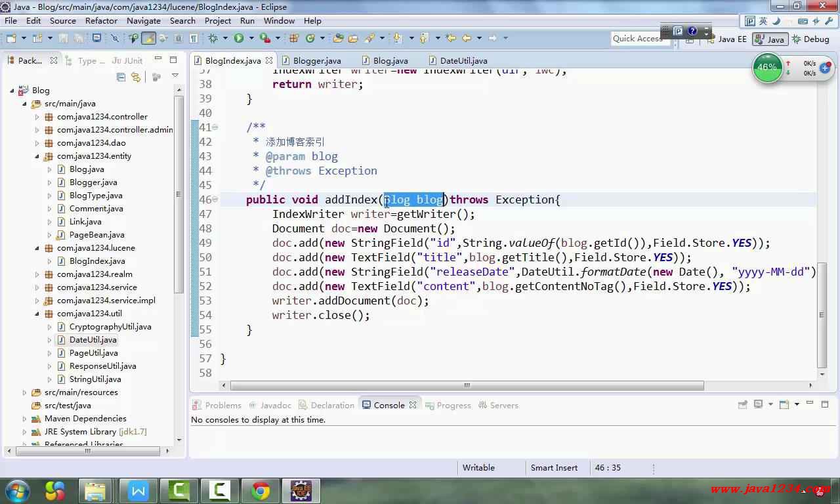Open dropdown next to Debug icon
This screenshot has height=504, width=840.
225,39
